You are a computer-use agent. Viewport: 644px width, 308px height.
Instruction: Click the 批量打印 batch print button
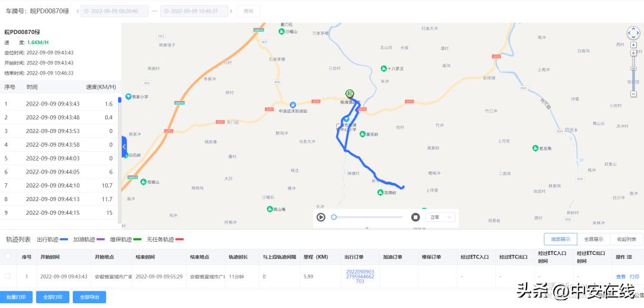[16, 297]
